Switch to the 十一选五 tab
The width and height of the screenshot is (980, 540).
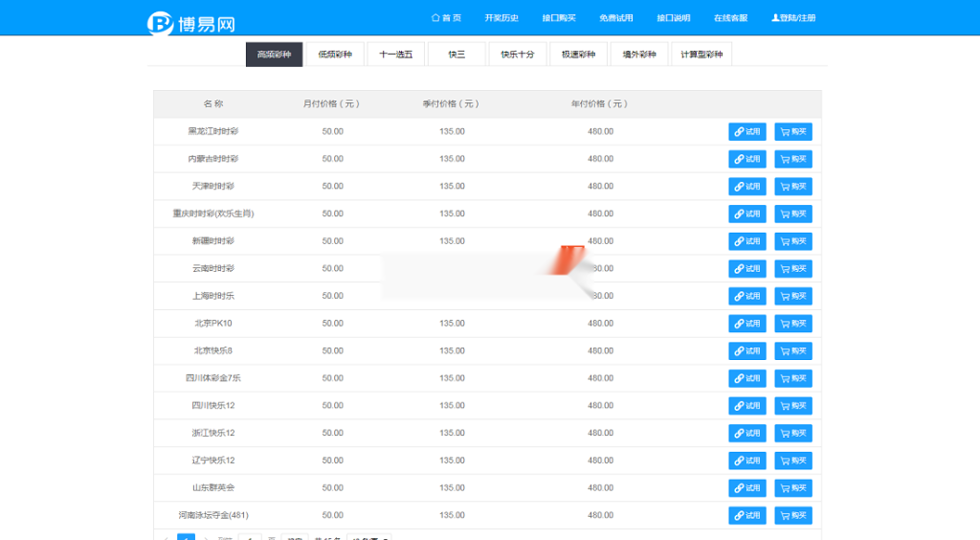tap(395, 55)
